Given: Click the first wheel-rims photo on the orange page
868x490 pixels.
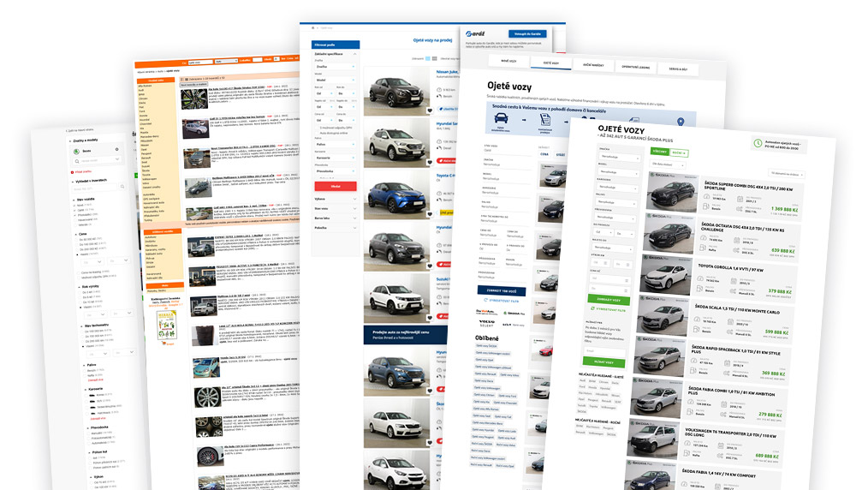Looking at the screenshot, I should (x=193, y=99).
